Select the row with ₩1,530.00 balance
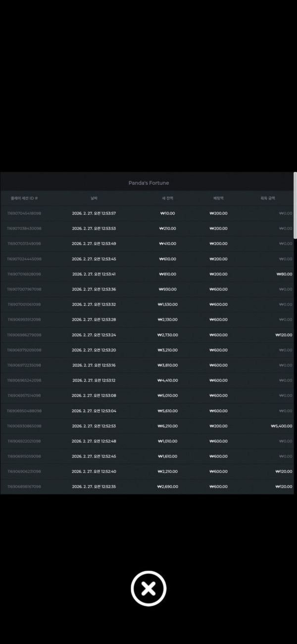 click(147, 304)
